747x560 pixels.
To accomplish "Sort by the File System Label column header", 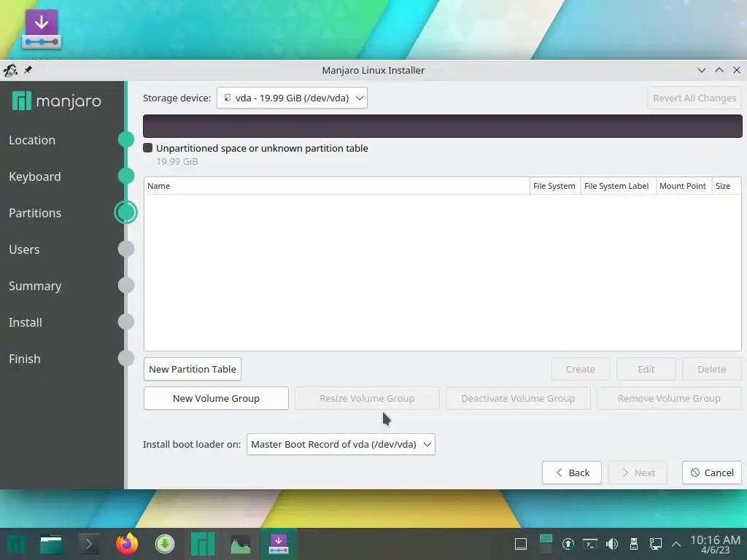I will [619, 186].
